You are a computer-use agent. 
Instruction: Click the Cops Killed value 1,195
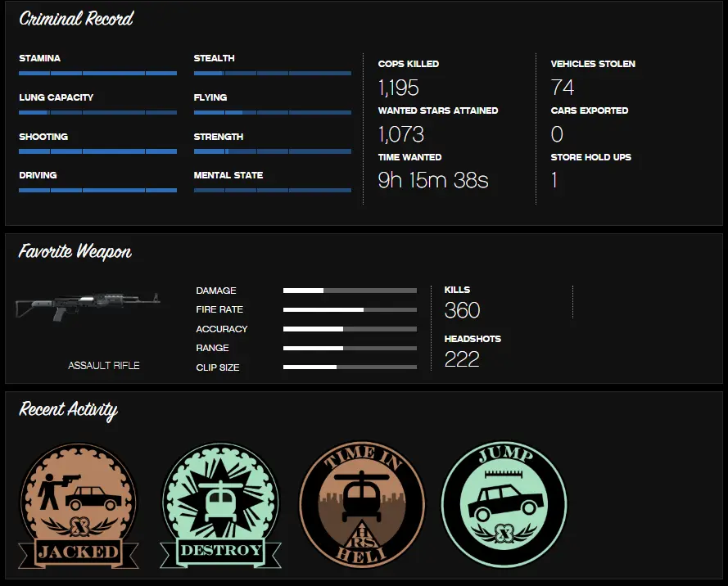pyautogui.click(x=399, y=88)
